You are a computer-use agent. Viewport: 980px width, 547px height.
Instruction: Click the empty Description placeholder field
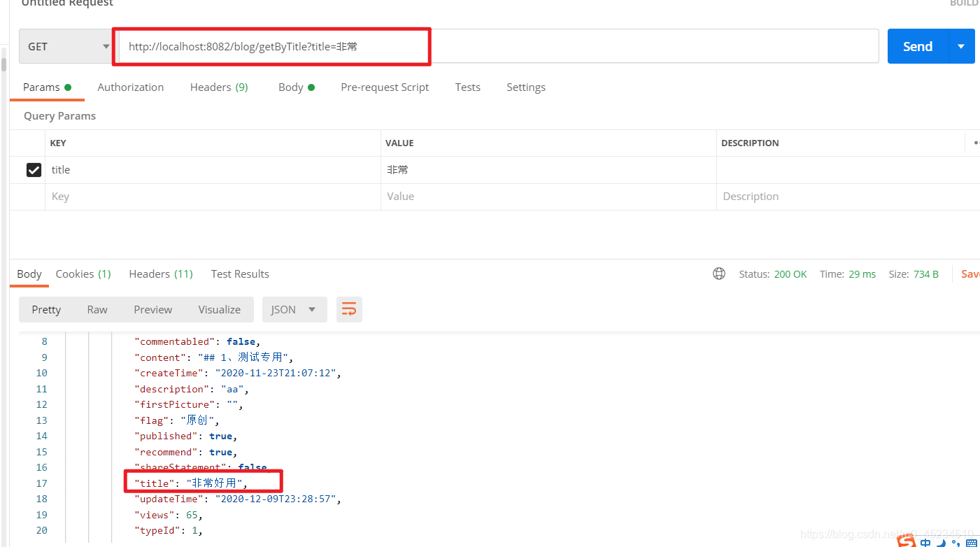point(848,197)
